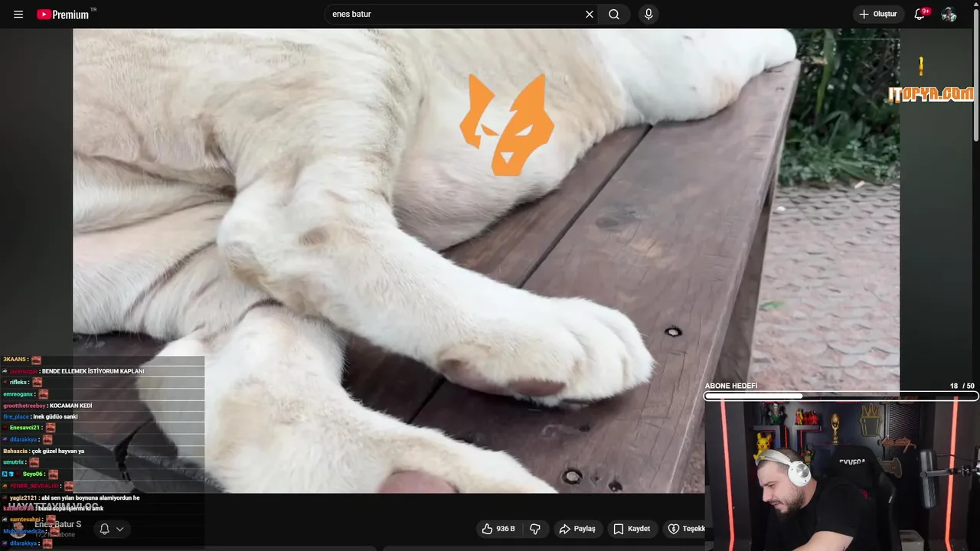Image resolution: width=980 pixels, height=551 pixels.
Task: Open the Oluştur create button
Action: (878, 15)
